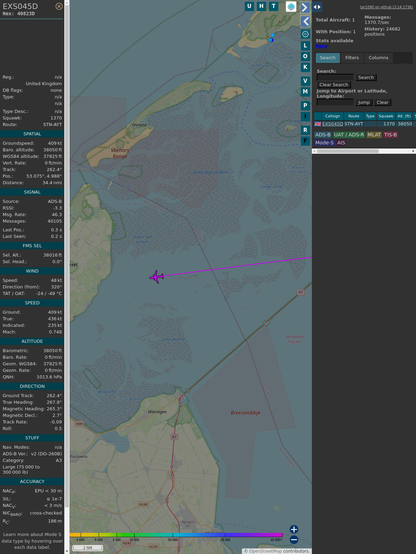Click the STN-AYT route cell in table
Viewport: 416px width, 554px height.
pos(354,124)
